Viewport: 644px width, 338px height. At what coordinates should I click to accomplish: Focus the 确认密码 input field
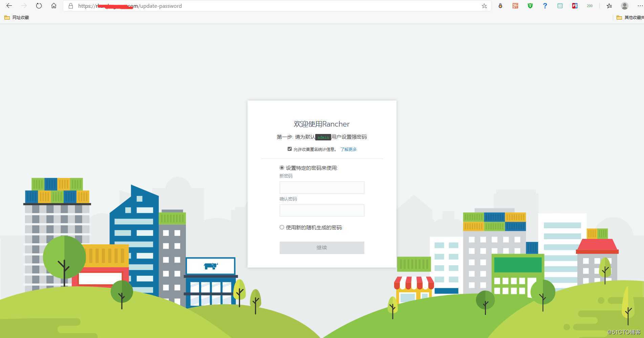point(322,210)
